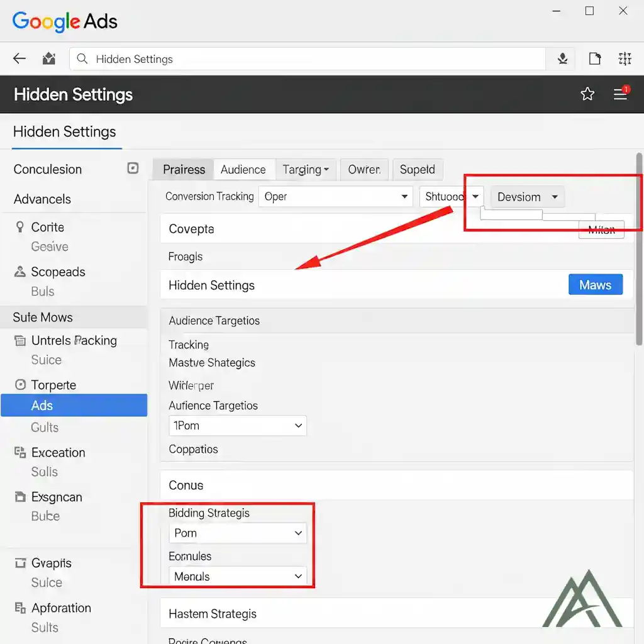Click the Tracking row
Screen dimensions: 644x644
189,345
